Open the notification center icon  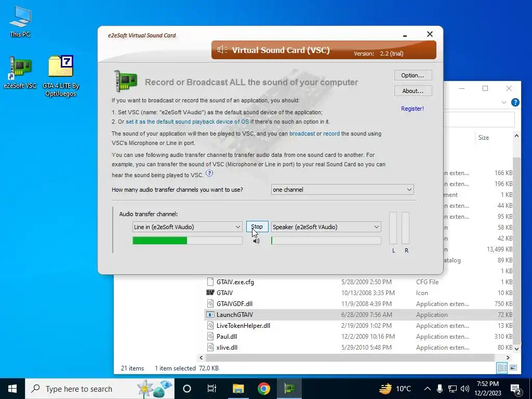pos(516,389)
